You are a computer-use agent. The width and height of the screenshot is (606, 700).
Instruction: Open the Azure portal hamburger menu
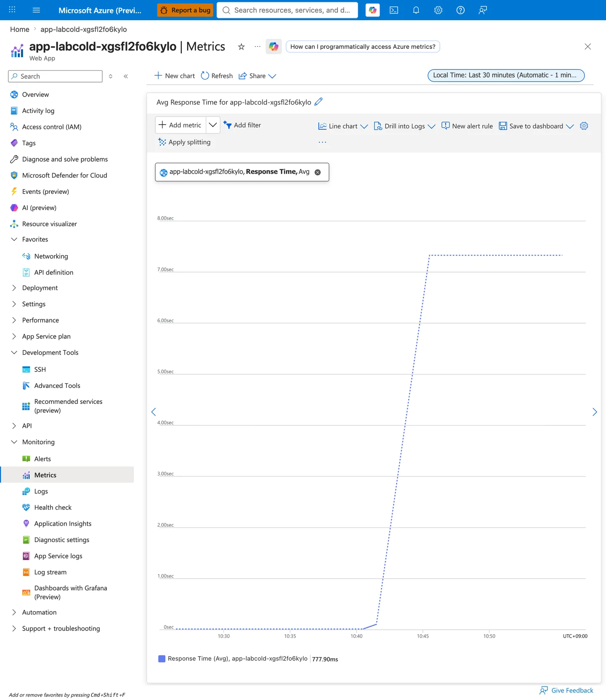click(x=36, y=10)
